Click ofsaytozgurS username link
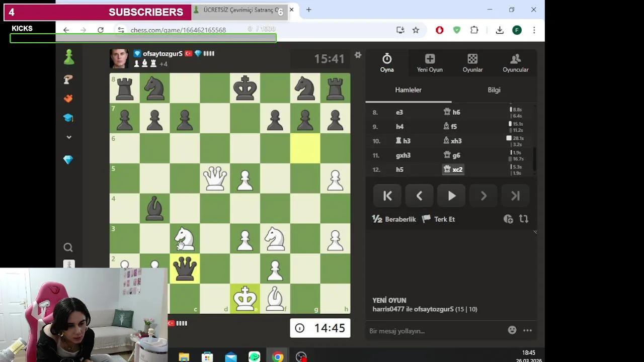644x362 pixels. (163, 53)
